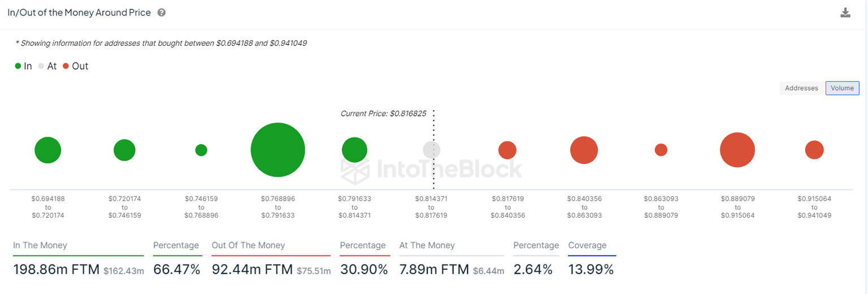The height and width of the screenshot is (294, 868).
Task: Click red bubble for $0.863093 to $0.889079
Action: tap(661, 150)
